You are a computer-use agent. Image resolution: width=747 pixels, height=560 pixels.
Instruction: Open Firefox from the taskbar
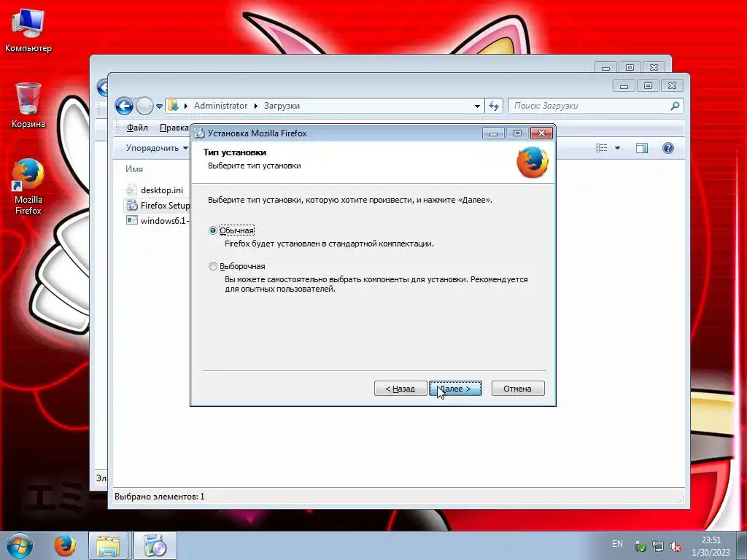pyautogui.click(x=64, y=545)
